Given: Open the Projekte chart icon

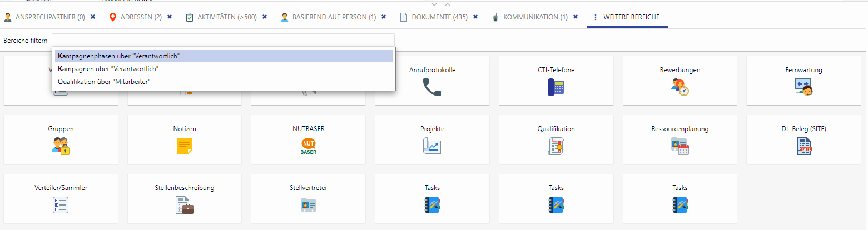Looking at the screenshot, I should (x=431, y=146).
